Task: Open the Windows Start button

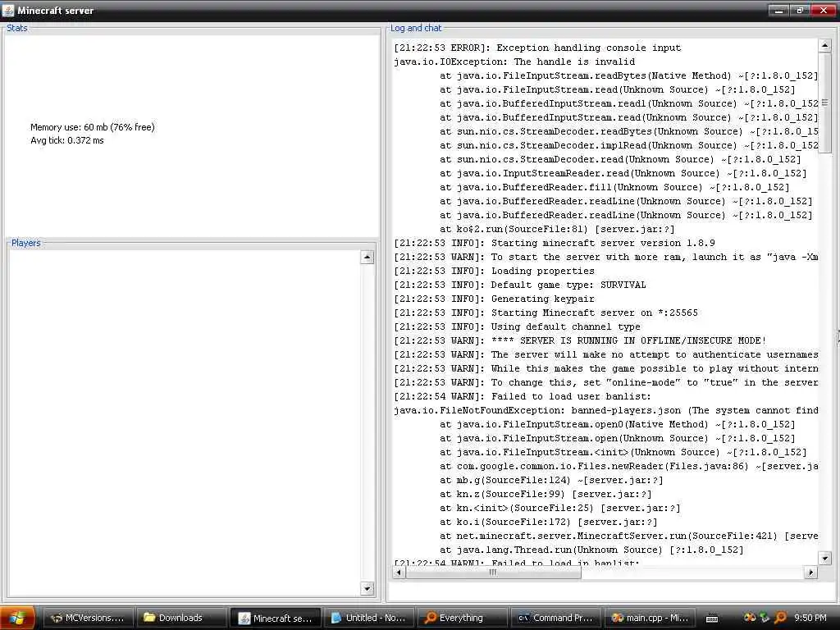Action: [18, 618]
